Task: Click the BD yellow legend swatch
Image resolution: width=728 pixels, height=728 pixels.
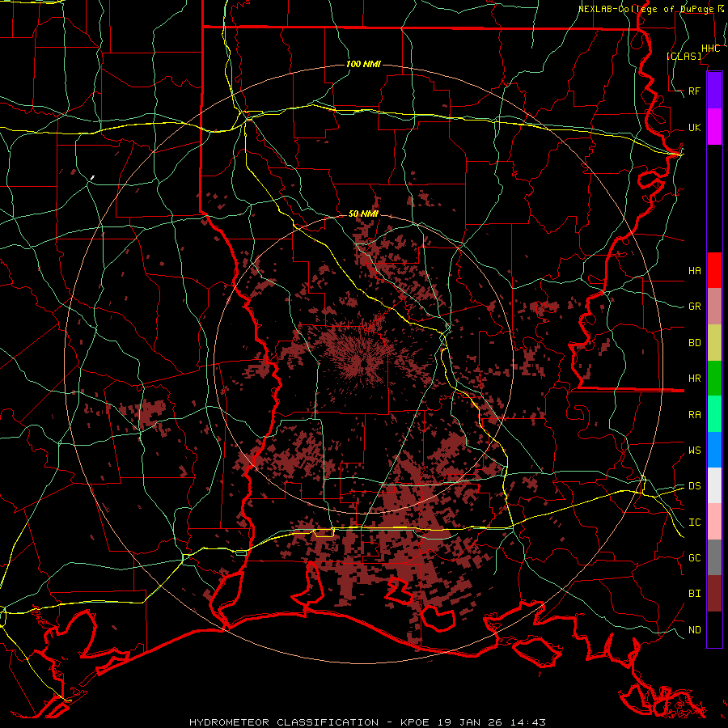Action: 714,343
